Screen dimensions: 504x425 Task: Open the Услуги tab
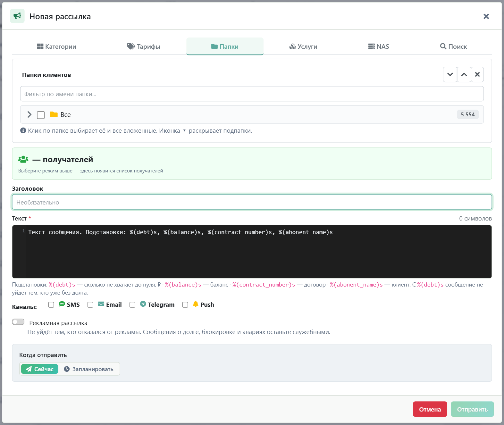[x=303, y=46]
